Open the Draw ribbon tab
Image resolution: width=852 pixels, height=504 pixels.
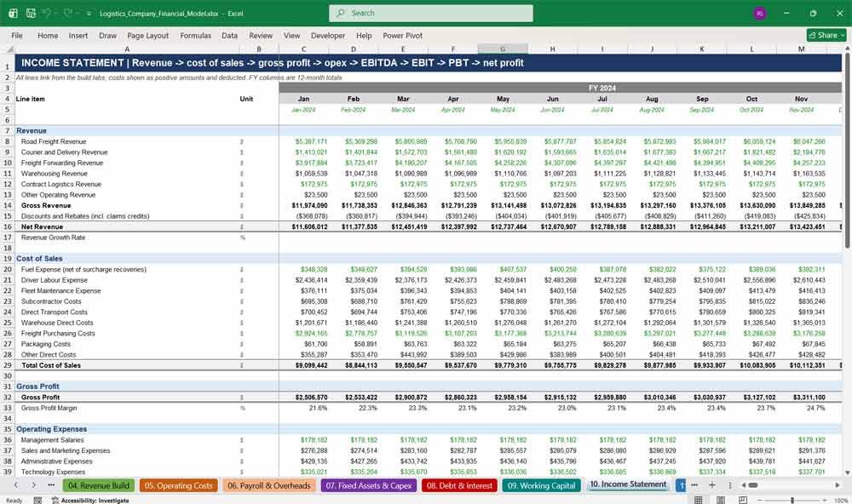pos(107,35)
